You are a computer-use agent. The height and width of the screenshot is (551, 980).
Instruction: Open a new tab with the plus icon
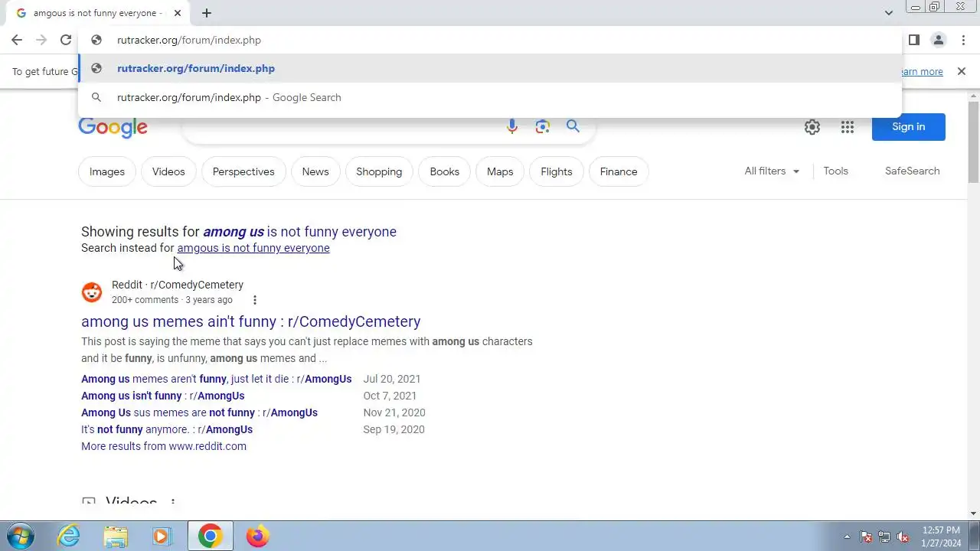(x=207, y=13)
